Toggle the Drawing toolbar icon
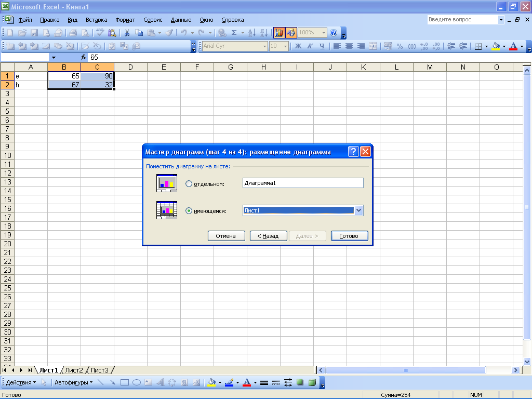 [x=290, y=33]
